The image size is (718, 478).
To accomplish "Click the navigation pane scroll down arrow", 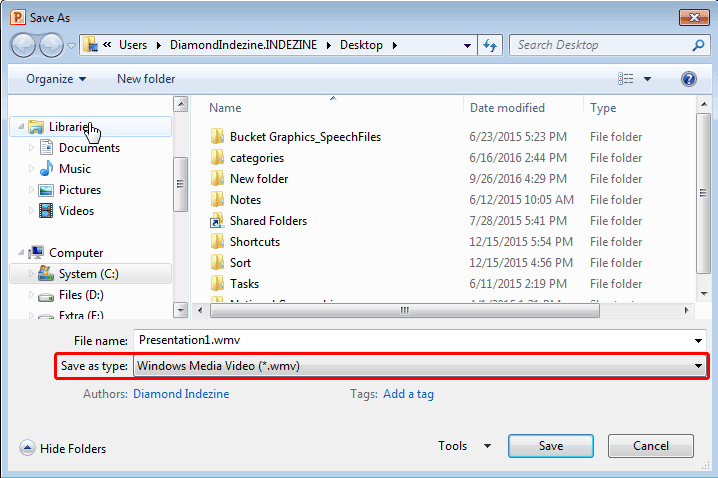I will pos(181,310).
